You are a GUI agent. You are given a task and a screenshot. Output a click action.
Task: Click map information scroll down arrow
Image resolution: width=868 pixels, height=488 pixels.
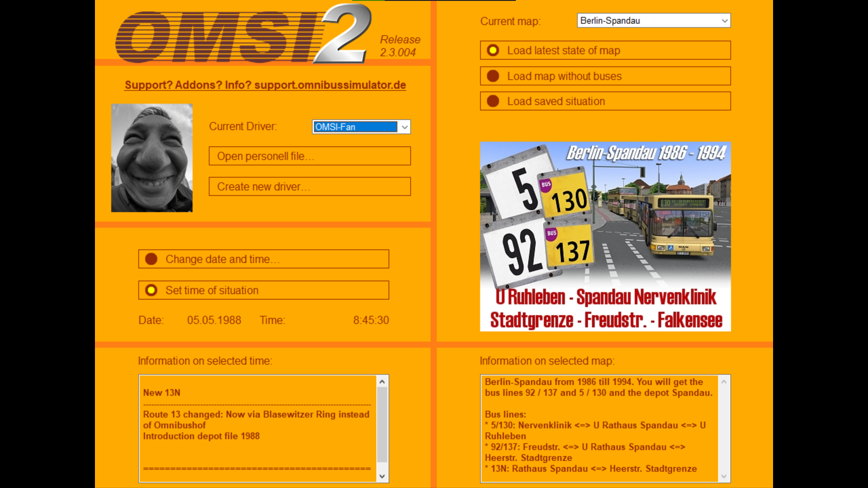click(x=724, y=476)
